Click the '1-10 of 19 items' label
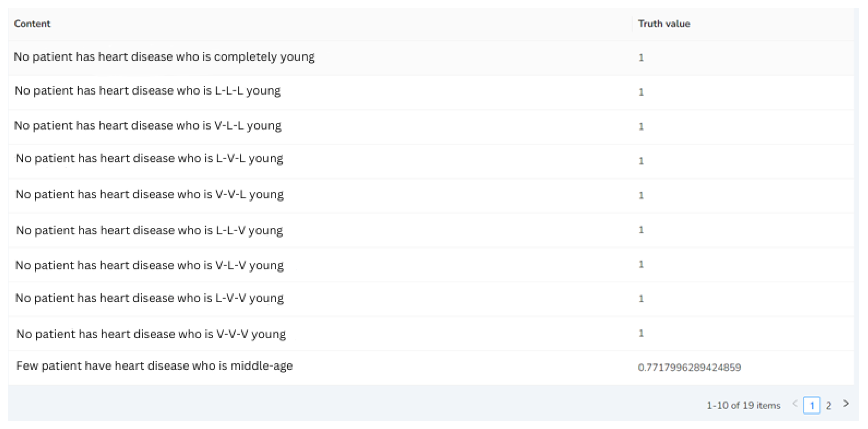 743,405
